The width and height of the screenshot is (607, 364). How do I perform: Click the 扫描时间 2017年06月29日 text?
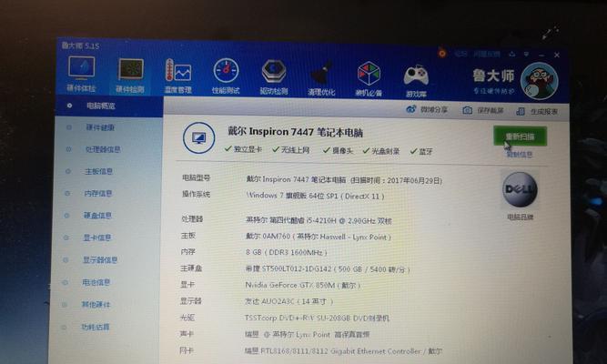click(396, 180)
